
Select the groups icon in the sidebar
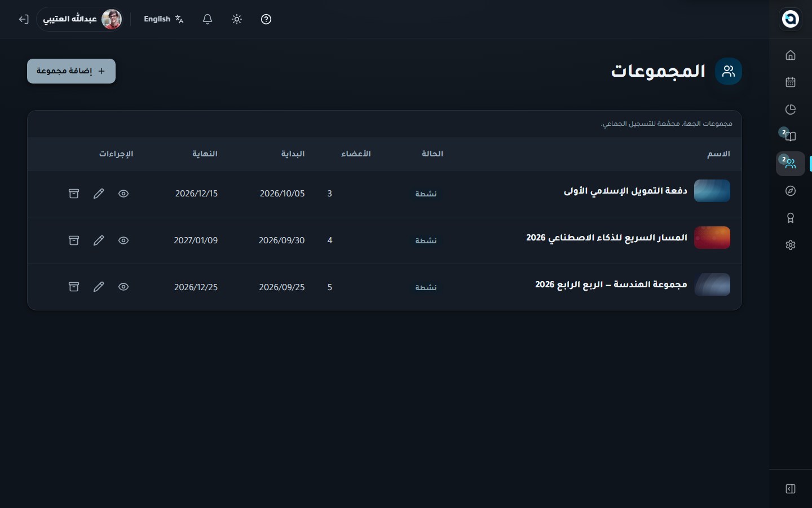[x=791, y=164]
